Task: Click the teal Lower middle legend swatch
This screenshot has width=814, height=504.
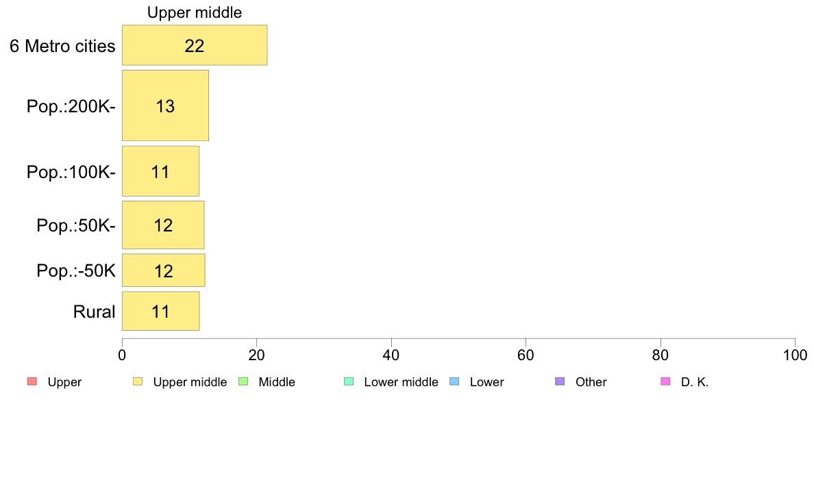Action: pos(349,381)
